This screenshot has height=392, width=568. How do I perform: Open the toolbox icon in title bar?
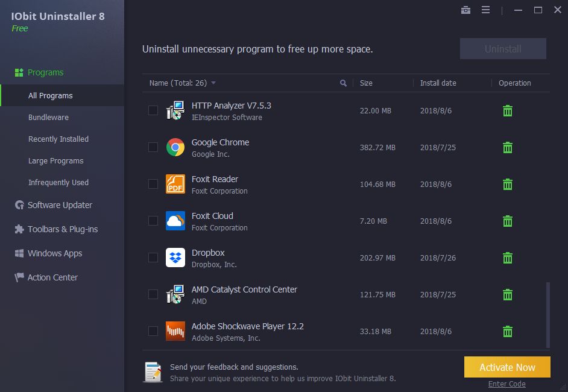click(465, 10)
